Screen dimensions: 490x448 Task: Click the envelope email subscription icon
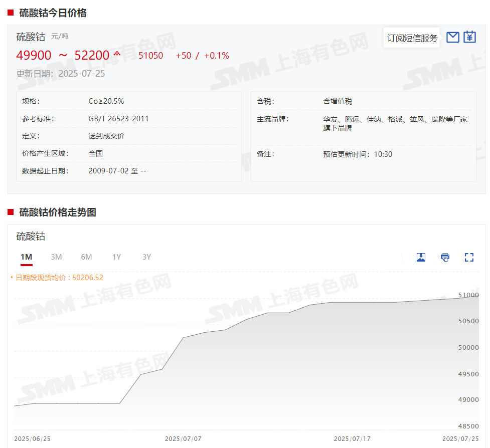(452, 37)
